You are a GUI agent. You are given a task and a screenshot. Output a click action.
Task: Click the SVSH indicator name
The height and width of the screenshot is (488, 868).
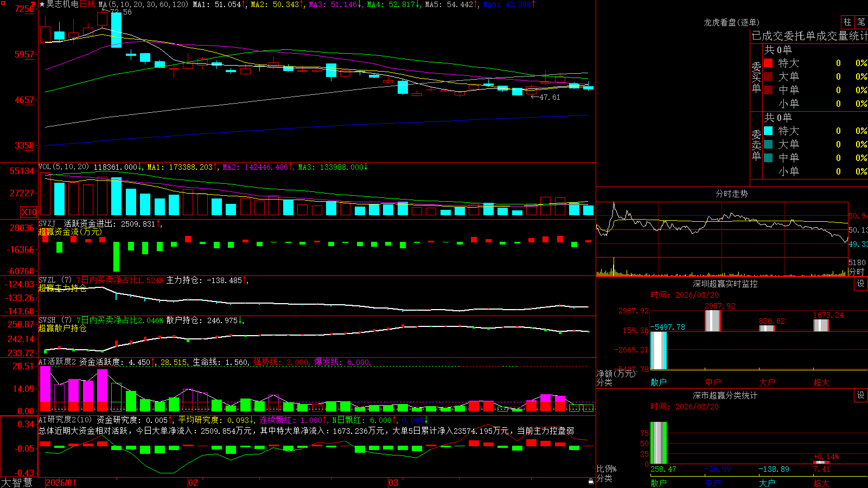click(47, 320)
